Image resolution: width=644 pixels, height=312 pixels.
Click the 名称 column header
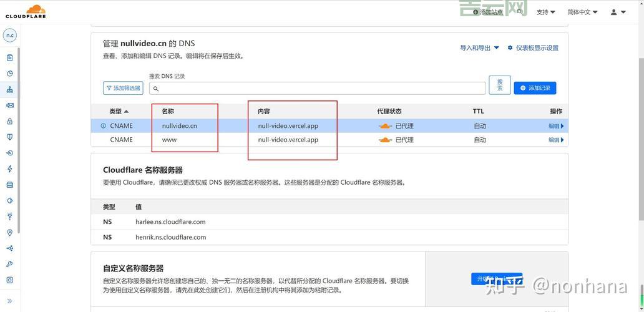pos(168,111)
